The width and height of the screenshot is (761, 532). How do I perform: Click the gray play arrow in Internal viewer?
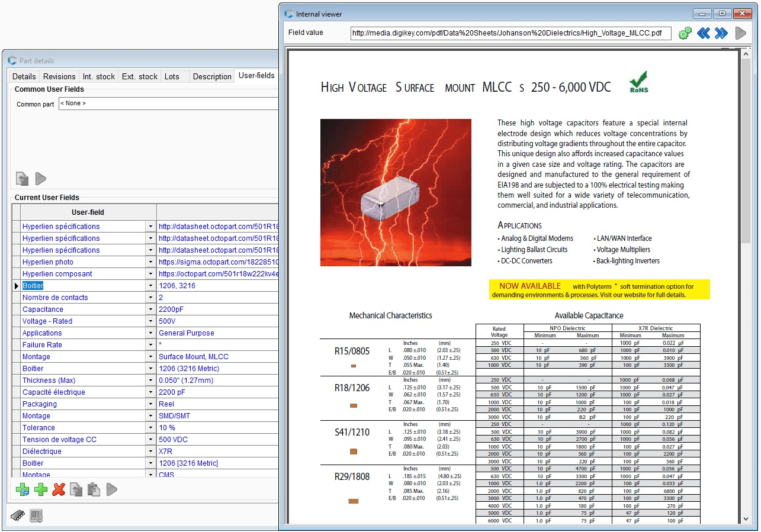point(740,33)
